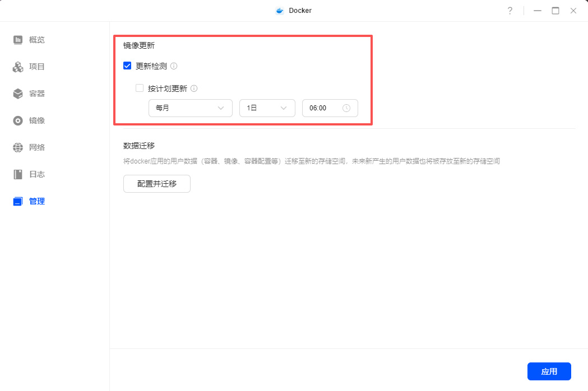Click the blue 应用 button
Image resolution: width=588 pixels, height=391 pixels.
[549, 371]
